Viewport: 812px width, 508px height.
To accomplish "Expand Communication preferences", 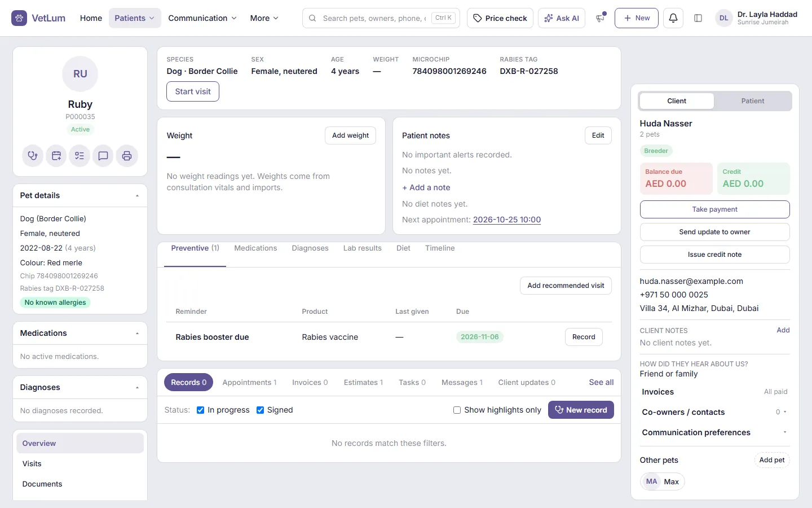I will pos(714,432).
